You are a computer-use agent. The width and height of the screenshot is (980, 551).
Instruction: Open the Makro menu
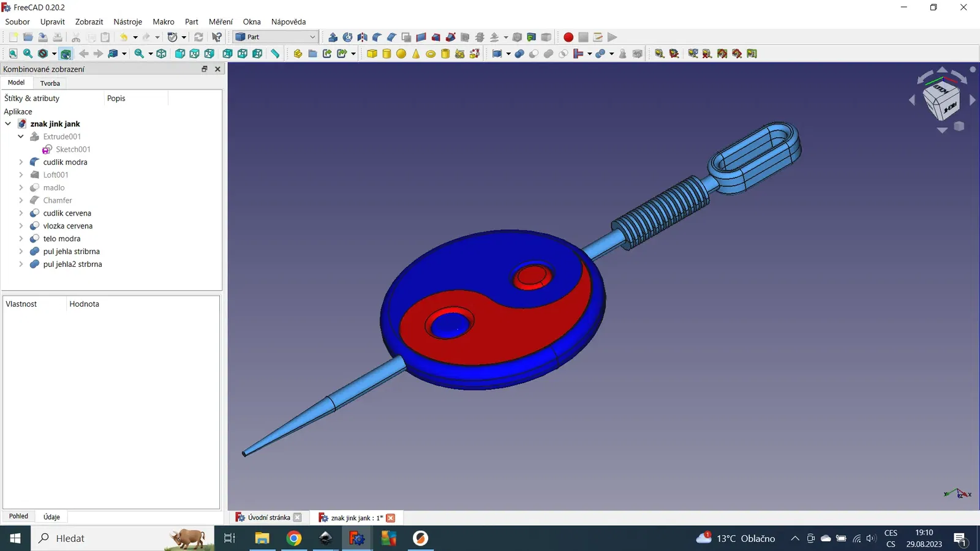click(x=164, y=21)
